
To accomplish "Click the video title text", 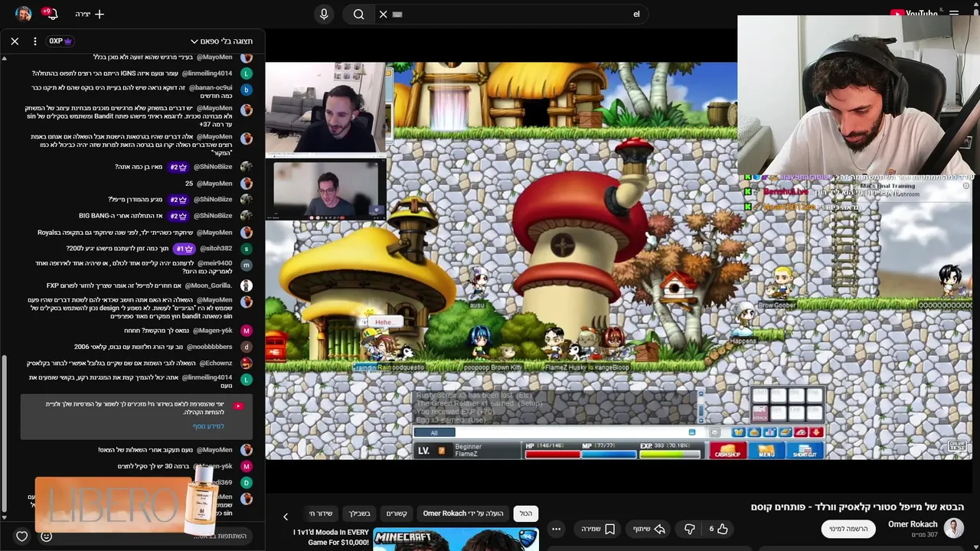I will [x=857, y=507].
